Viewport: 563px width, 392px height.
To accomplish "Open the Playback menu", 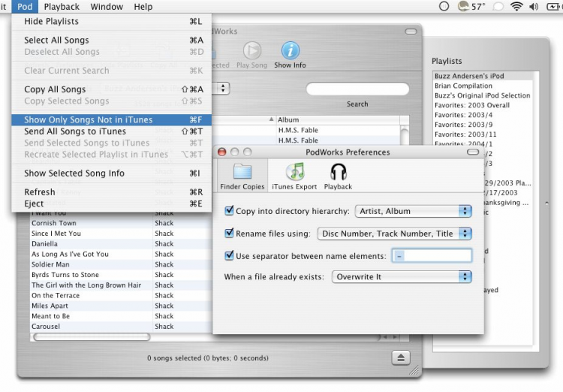I will pyautogui.click(x=62, y=7).
